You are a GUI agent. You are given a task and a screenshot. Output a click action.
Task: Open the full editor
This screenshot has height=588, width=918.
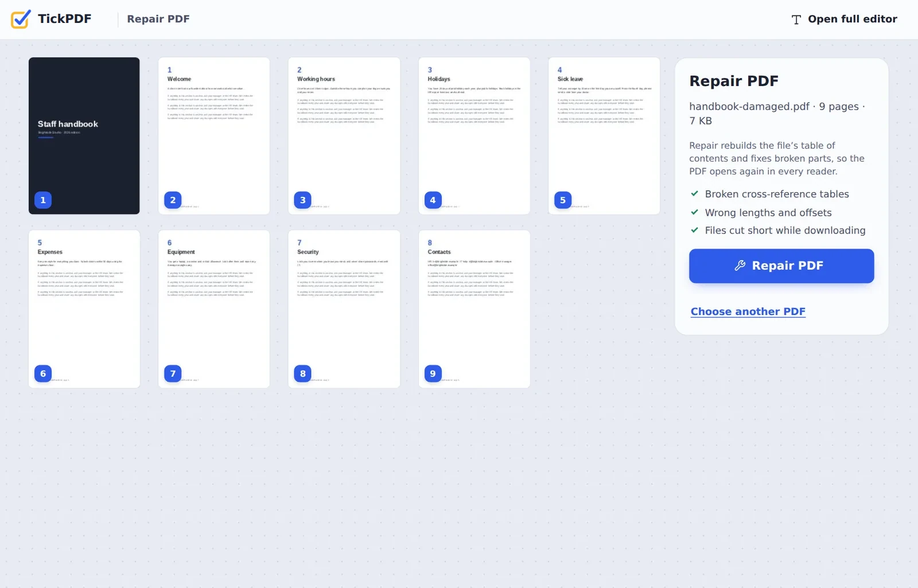coord(844,20)
